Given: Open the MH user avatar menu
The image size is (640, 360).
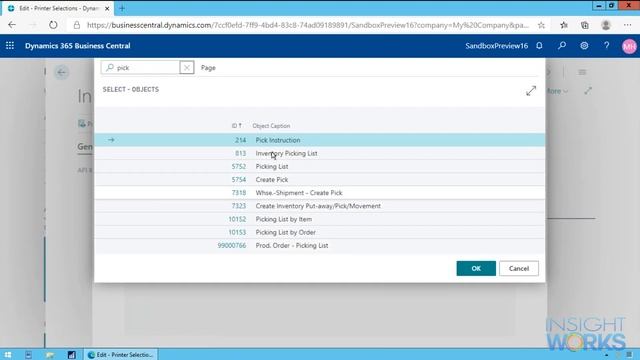Looking at the screenshot, I should click(629, 46).
